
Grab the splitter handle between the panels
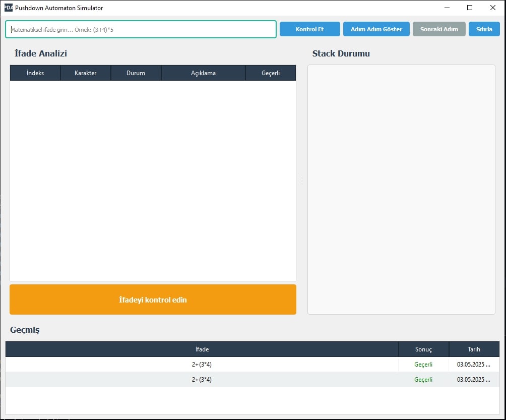click(x=302, y=181)
